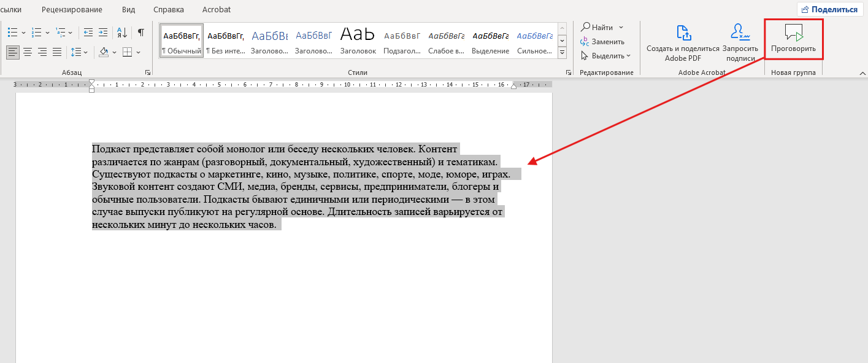Increase the paragraph indent
The width and height of the screenshot is (868, 363).
[102, 33]
